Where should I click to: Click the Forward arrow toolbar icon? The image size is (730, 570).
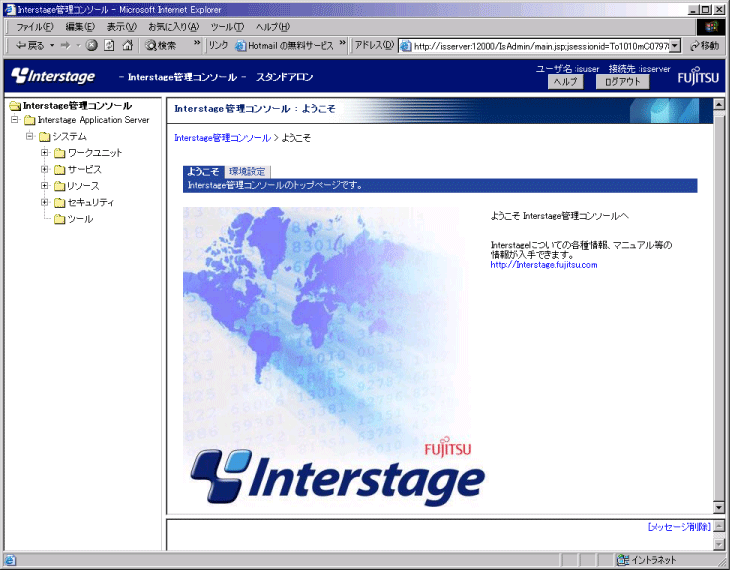(x=65, y=45)
